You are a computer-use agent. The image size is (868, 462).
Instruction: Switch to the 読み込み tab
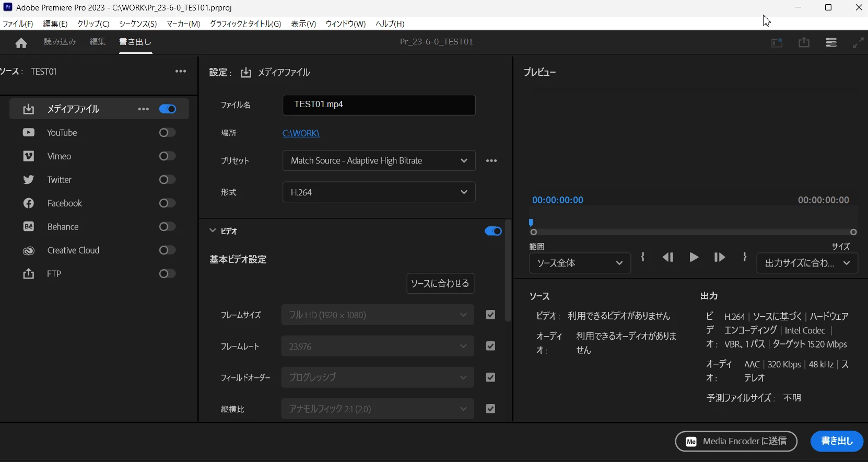pos(60,42)
